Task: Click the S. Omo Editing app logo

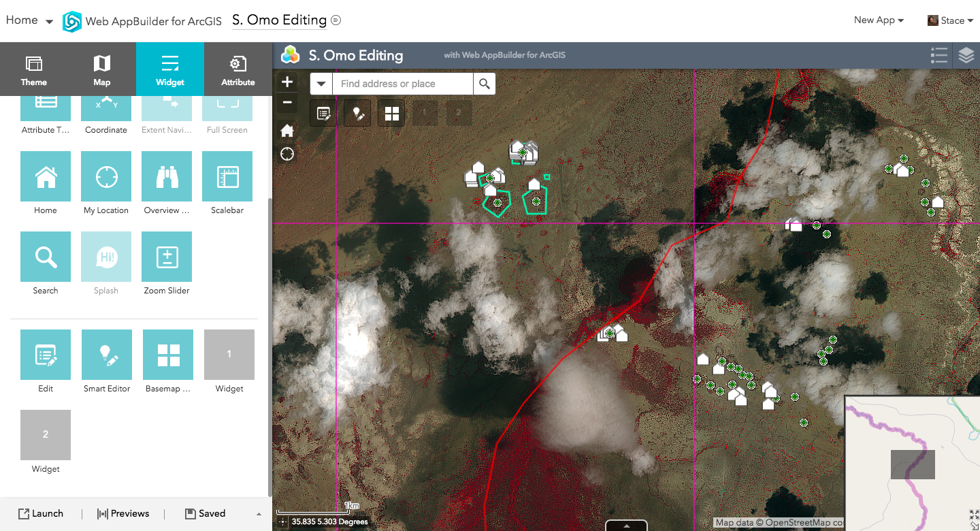Action: pos(291,55)
